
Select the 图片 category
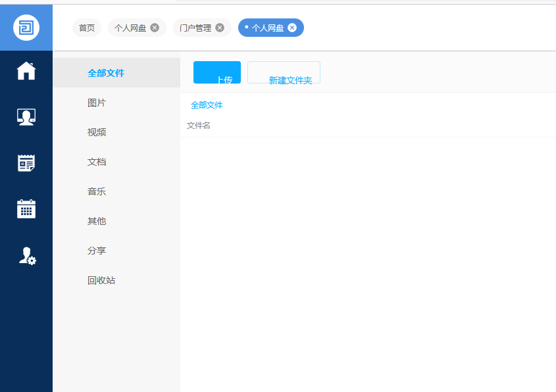click(x=97, y=103)
